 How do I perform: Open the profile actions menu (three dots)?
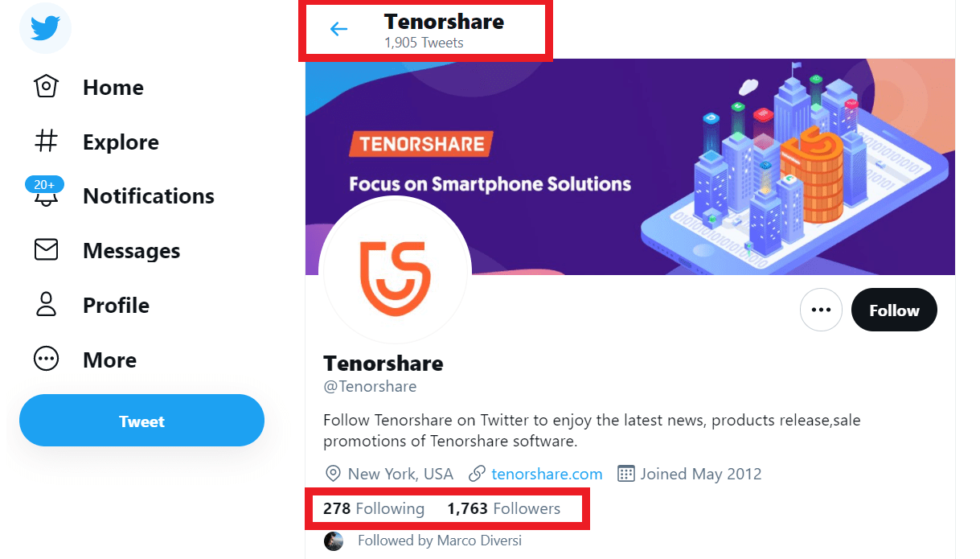click(821, 310)
